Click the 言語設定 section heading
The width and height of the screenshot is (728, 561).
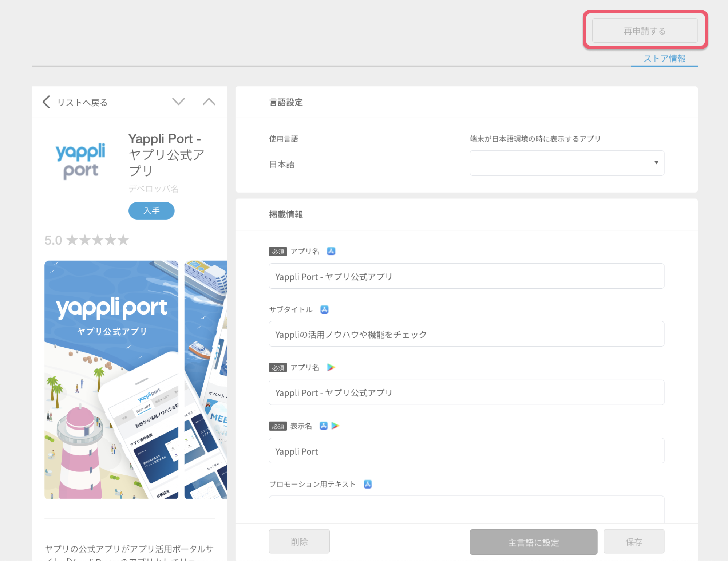[286, 102]
